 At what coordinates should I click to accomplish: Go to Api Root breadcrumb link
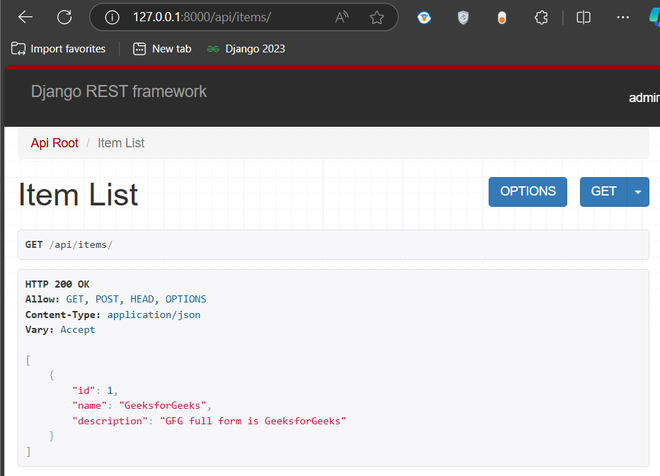[55, 143]
